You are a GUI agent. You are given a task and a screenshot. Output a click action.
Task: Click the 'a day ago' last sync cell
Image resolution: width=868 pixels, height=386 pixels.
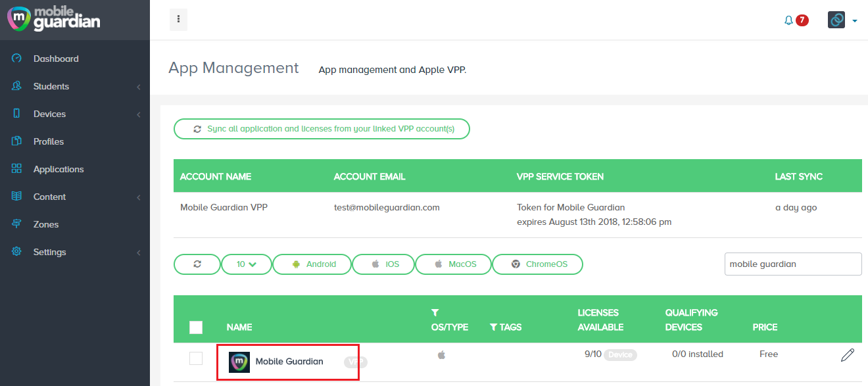click(796, 208)
